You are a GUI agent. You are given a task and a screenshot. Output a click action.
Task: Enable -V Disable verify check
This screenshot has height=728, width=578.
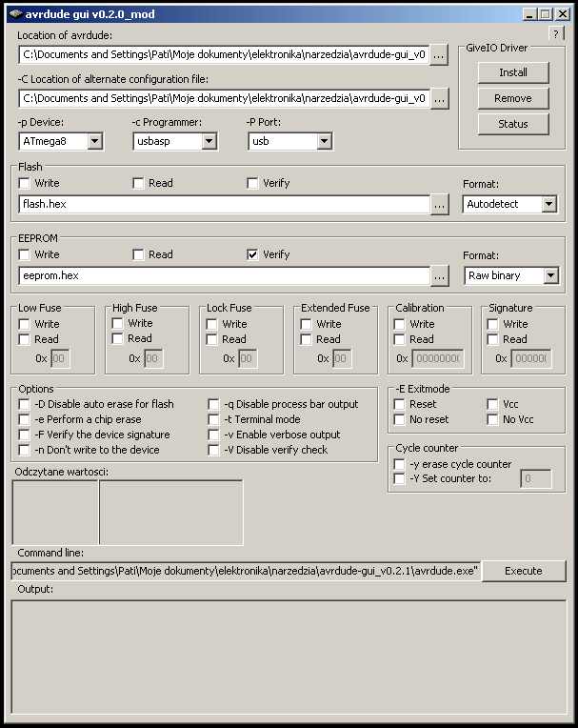tap(214, 450)
